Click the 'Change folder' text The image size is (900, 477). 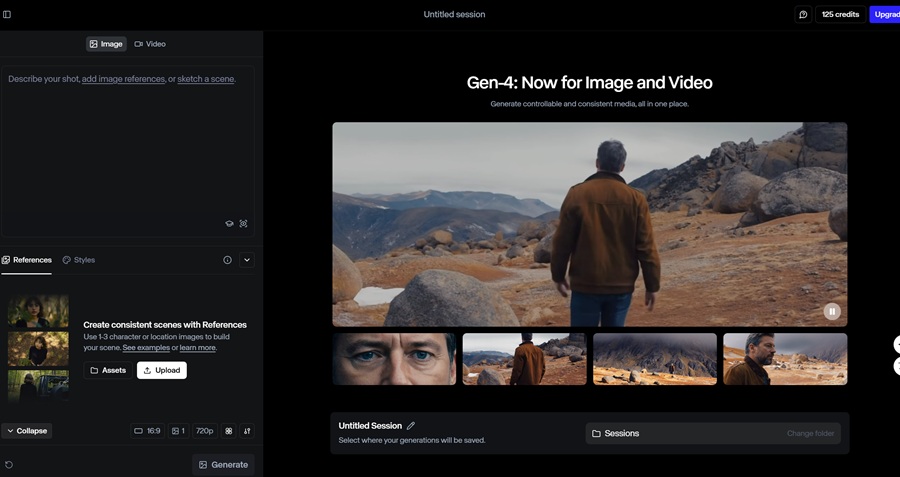click(x=810, y=433)
